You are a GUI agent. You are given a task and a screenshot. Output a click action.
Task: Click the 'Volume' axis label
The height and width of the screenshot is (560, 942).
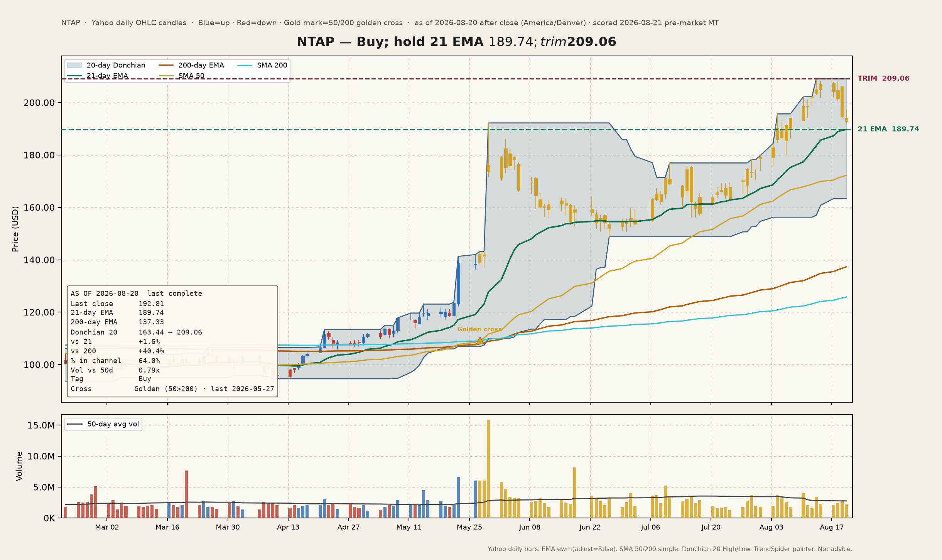19,466
